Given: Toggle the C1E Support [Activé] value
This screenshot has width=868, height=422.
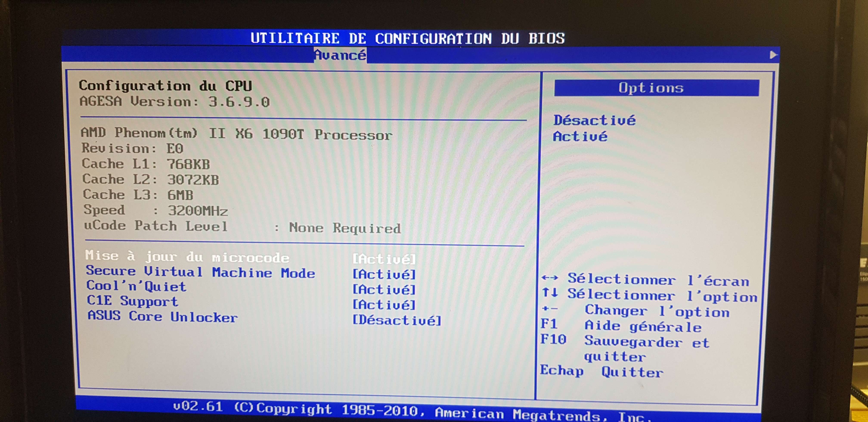Looking at the screenshot, I should click(384, 305).
